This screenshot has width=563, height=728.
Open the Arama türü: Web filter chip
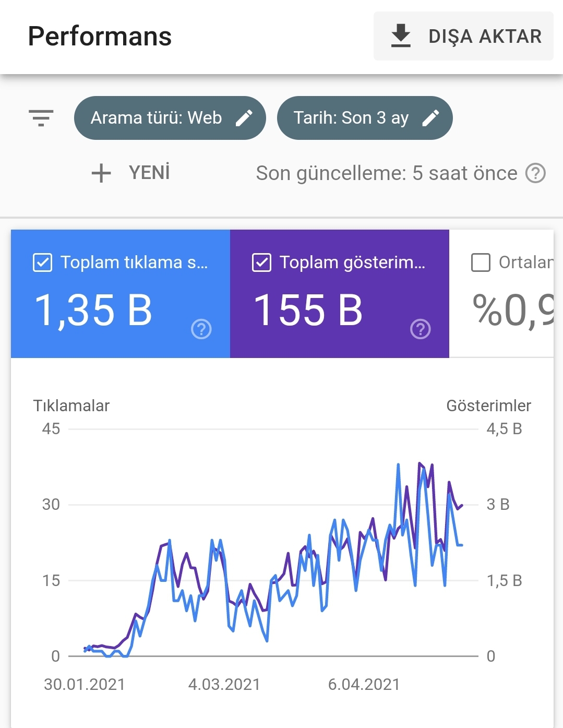point(170,118)
